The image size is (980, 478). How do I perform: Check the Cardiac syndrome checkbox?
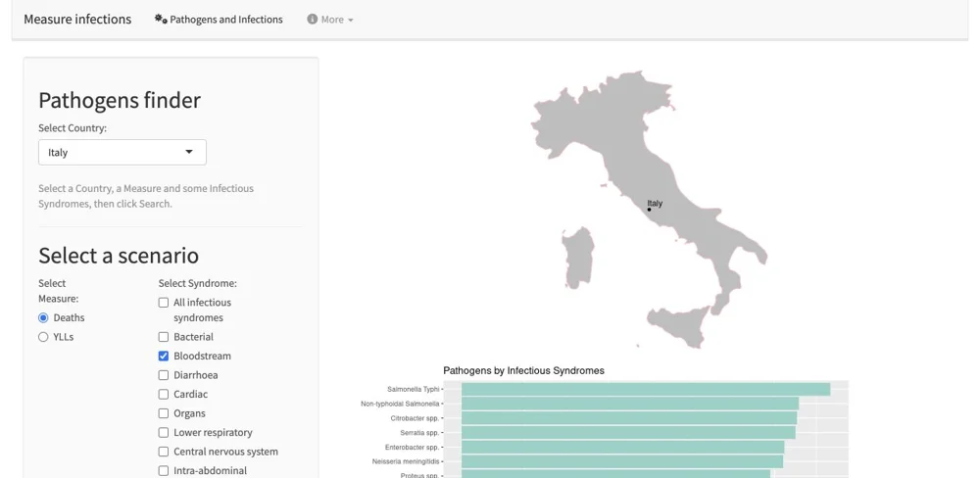[x=163, y=395]
